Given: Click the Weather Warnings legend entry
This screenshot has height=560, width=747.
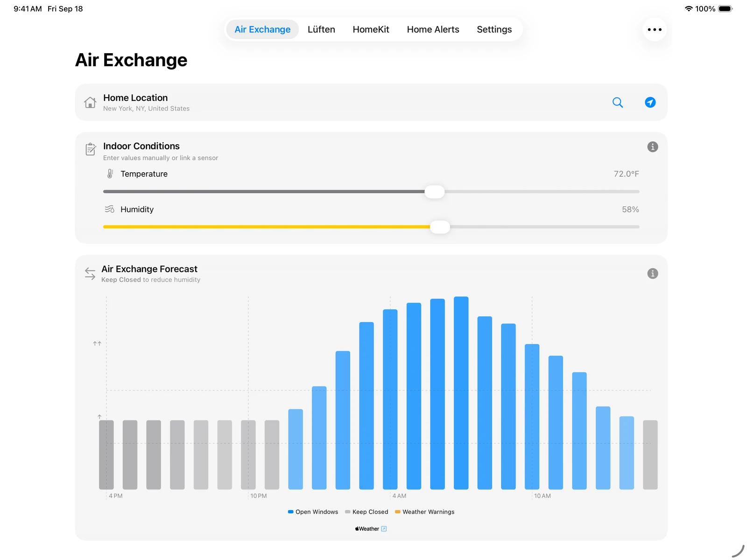Looking at the screenshot, I should coord(424,512).
